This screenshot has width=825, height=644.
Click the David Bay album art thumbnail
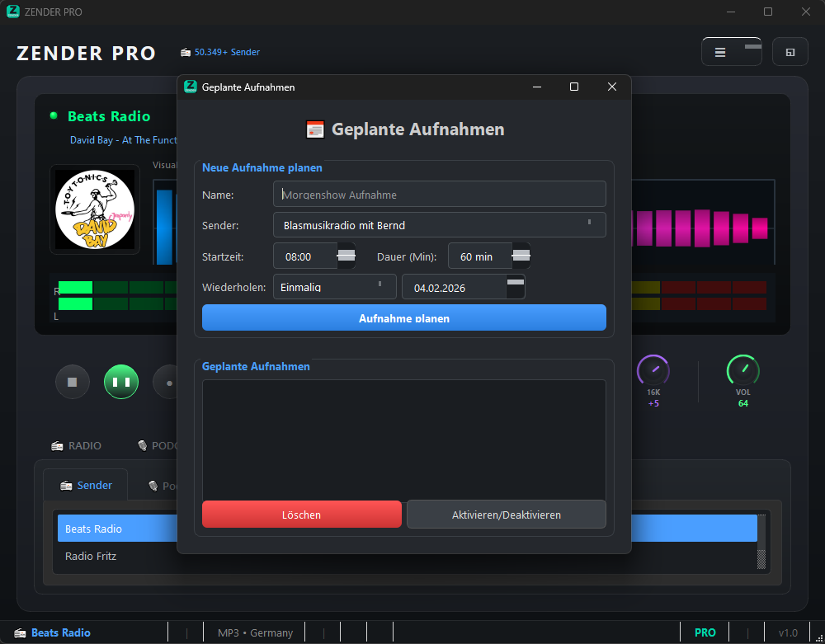(94, 209)
